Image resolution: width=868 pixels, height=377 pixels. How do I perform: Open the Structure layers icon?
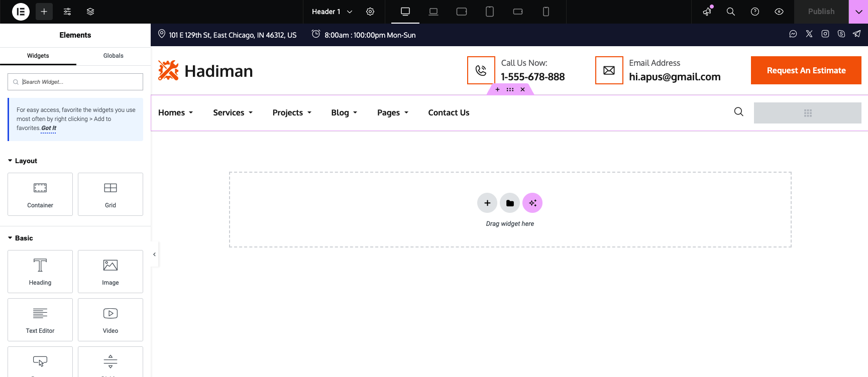tap(90, 12)
